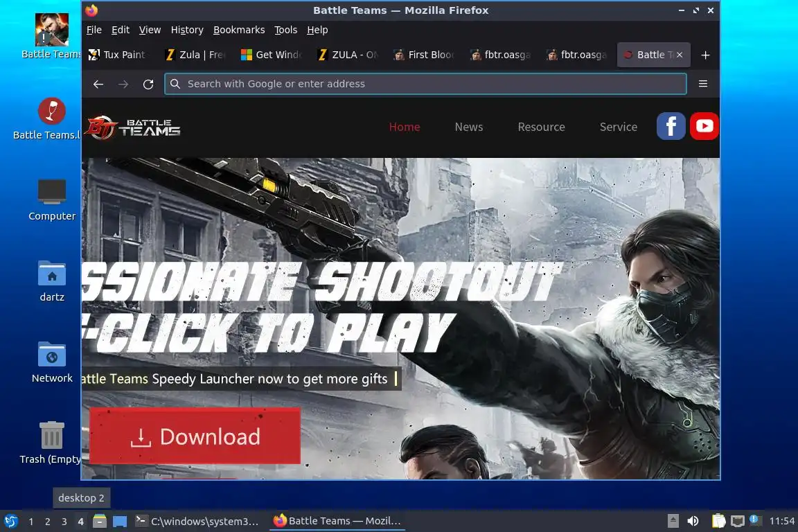This screenshot has height=532, width=798.
Task: Click the network monitor tray icon
Action: point(738,521)
